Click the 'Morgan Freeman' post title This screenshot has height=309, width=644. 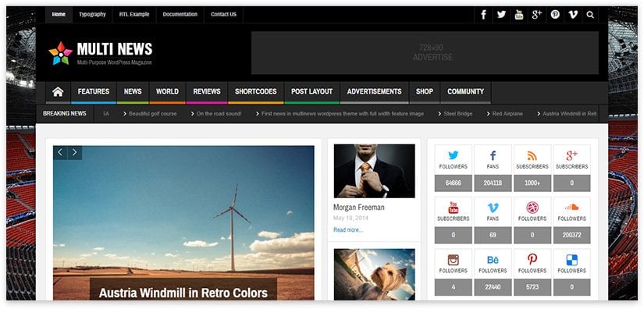coord(359,208)
